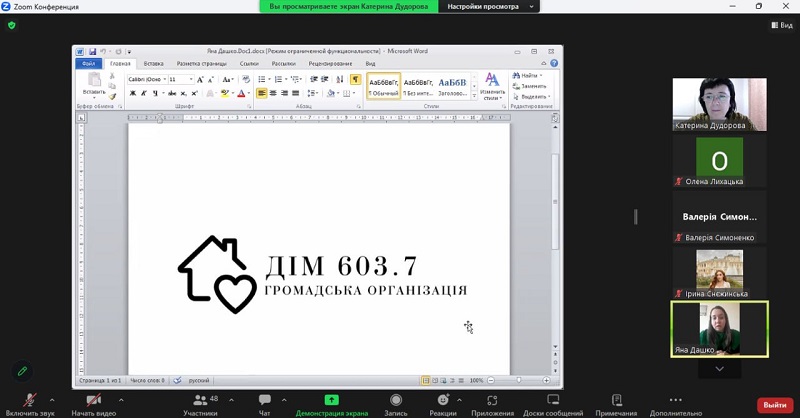Expand arrow next to Реакции

pos(459,400)
